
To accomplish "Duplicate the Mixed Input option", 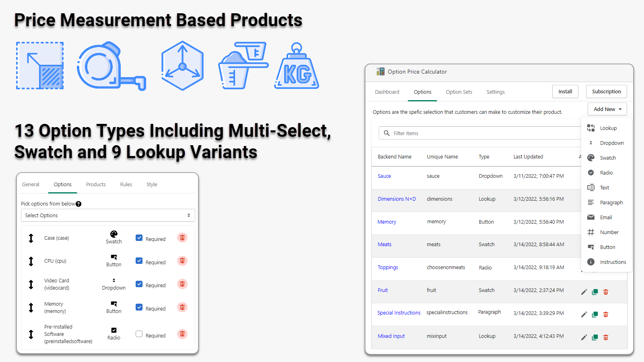I will 595,337.
